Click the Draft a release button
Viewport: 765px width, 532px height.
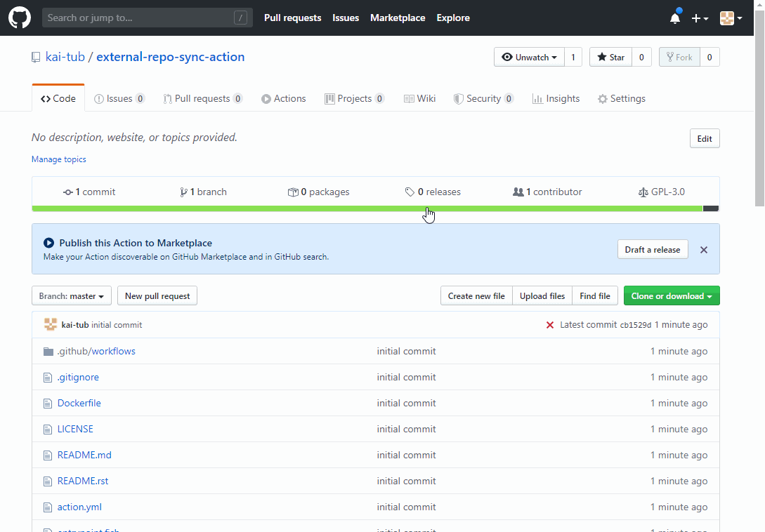(652, 249)
